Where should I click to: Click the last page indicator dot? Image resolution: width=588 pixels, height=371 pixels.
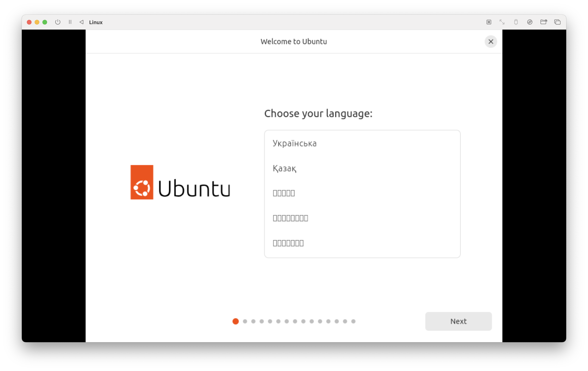click(x=353, y=321)
